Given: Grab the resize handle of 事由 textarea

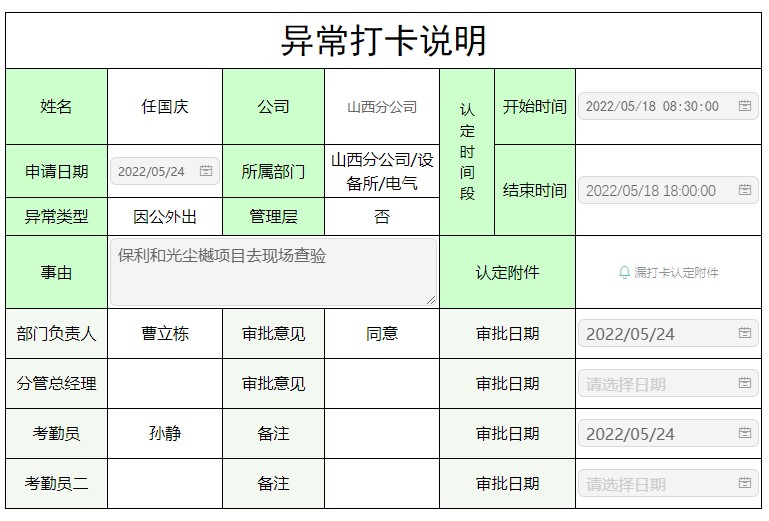Looking at the screenshot, I should pos(431,300).
